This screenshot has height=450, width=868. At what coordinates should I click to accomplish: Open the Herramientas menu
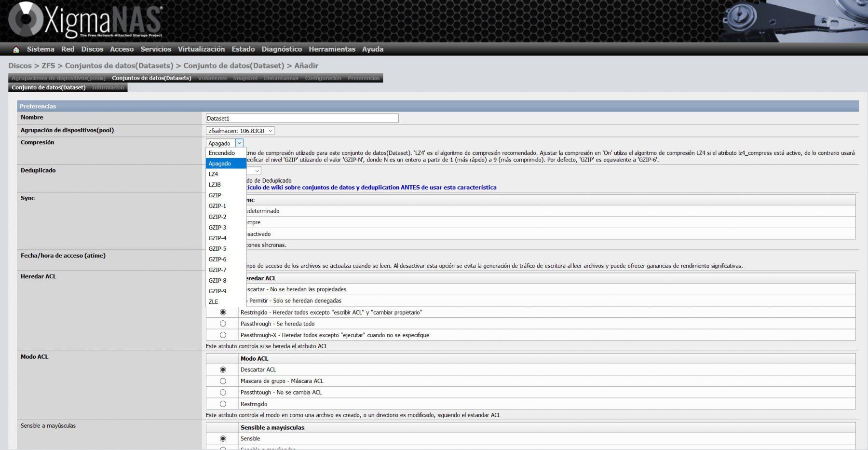point(332,49)
